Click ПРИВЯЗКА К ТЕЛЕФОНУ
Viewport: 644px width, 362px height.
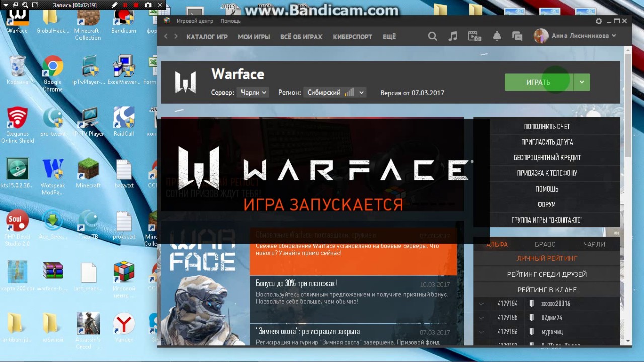(x=547, y=173)
